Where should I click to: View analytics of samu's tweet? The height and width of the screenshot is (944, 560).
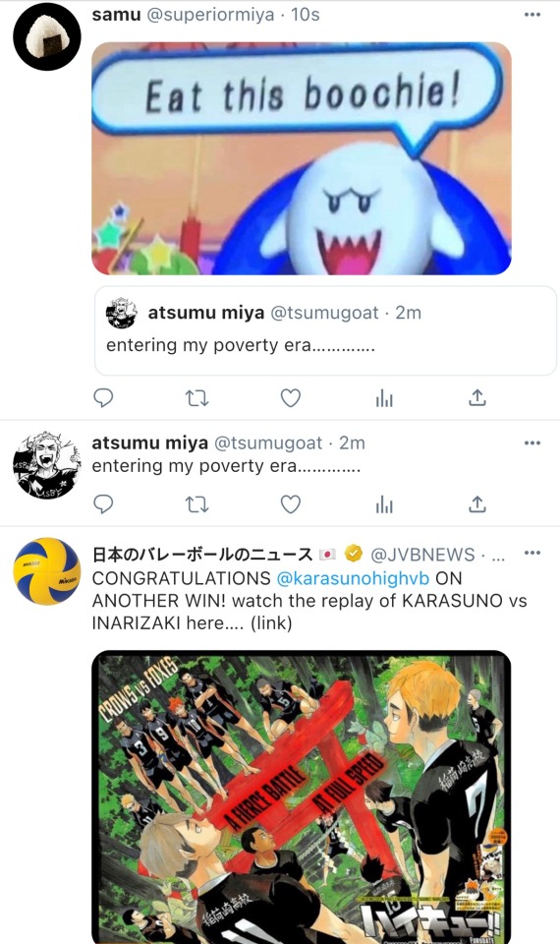coord(384,398)
